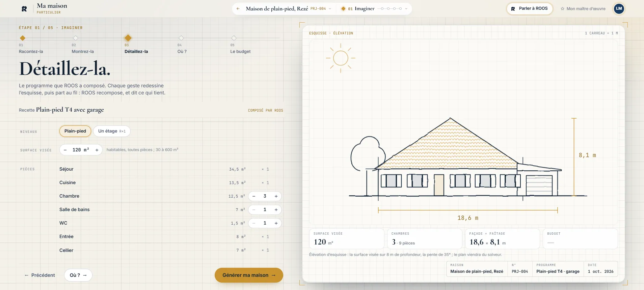Go to step 02 Montrez-la
Viewport: 644px width, 290px height.
pyautogui.click(x=83, y=45)
